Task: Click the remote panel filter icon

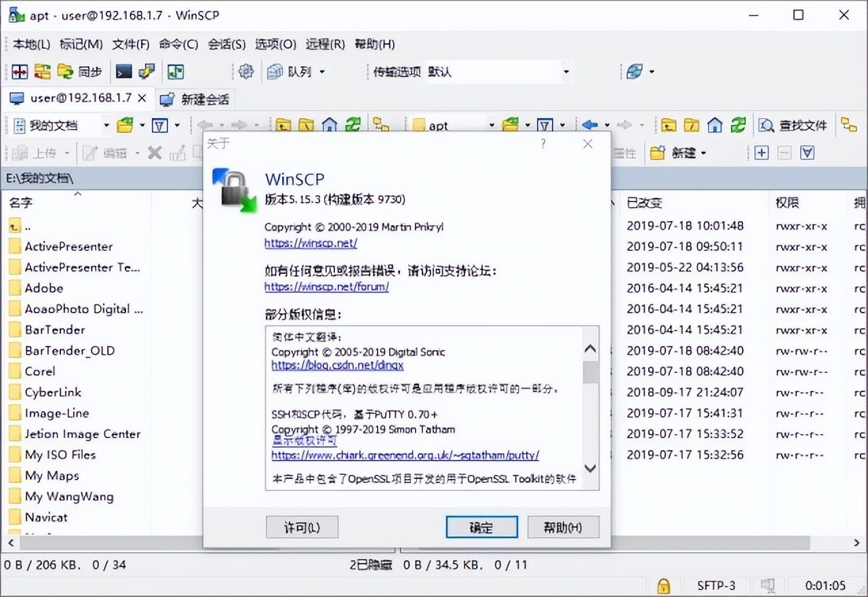Action: (x=545, y=125)
